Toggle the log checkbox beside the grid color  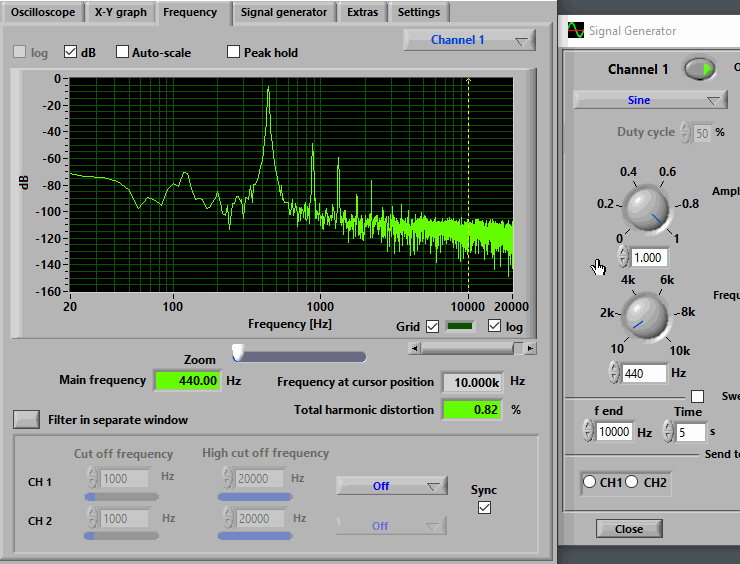point(494,326)
